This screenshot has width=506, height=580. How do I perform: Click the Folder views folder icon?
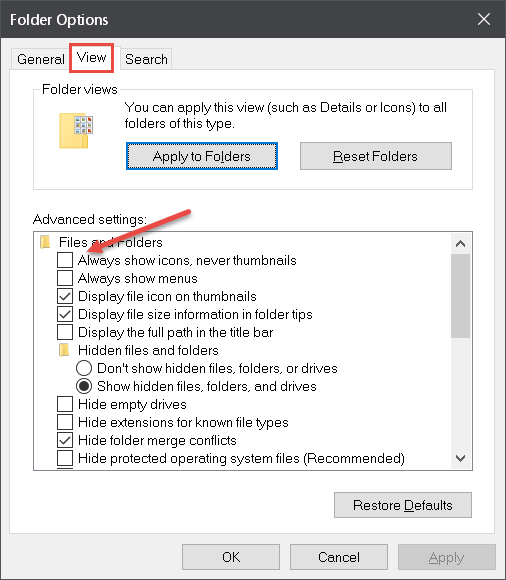point(76,131)
